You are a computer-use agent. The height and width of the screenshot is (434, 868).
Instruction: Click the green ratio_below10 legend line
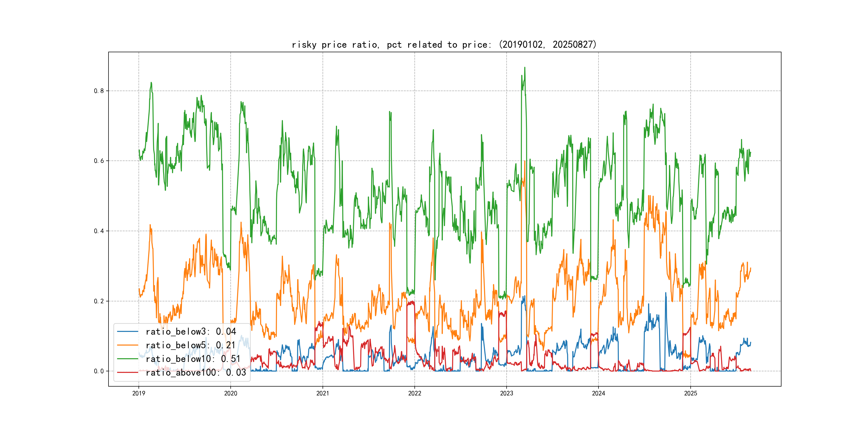(x=127, y=359)
